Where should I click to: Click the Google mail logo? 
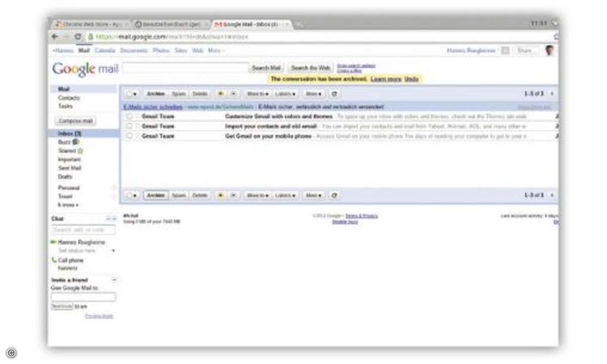tap(85, 69)
